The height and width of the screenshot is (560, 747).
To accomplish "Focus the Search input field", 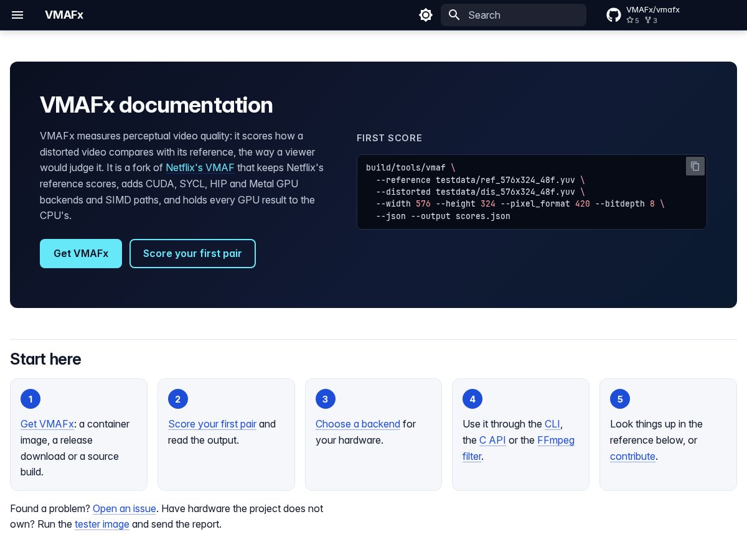I will 514,15.
